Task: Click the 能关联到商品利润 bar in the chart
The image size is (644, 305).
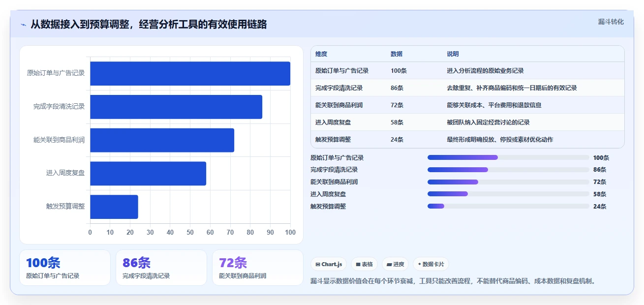Action: tap(162, 140)
